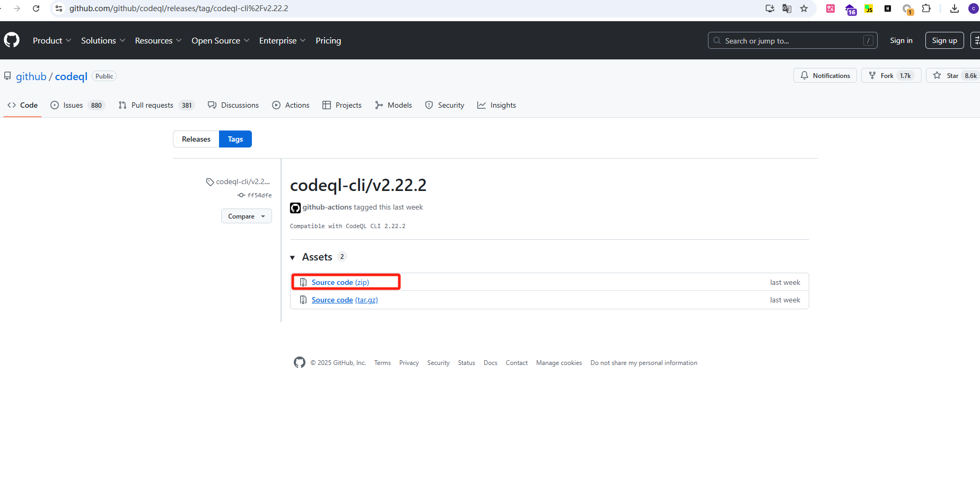Open the Models tab
The image size is (980, 487).
tap(393, 105)
